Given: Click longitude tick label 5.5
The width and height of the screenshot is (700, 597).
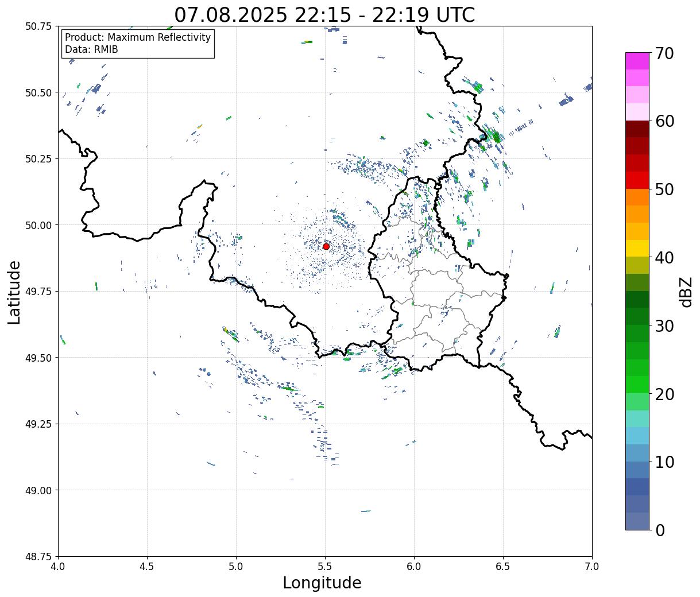Looking at the screenshot, I should (x=325, y=566).
